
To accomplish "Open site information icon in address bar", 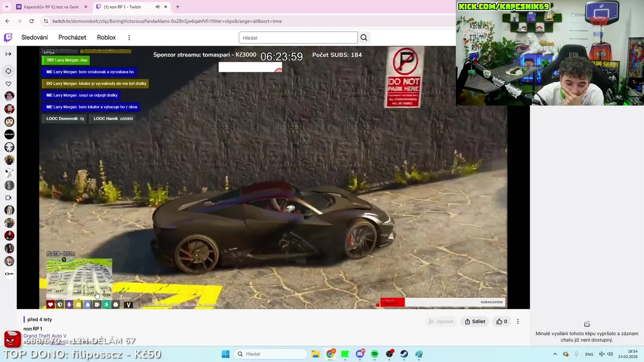I will pos(46,21).
